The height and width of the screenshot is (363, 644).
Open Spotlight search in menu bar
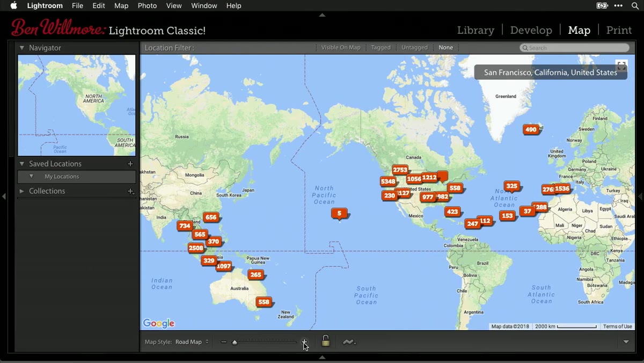635,5
